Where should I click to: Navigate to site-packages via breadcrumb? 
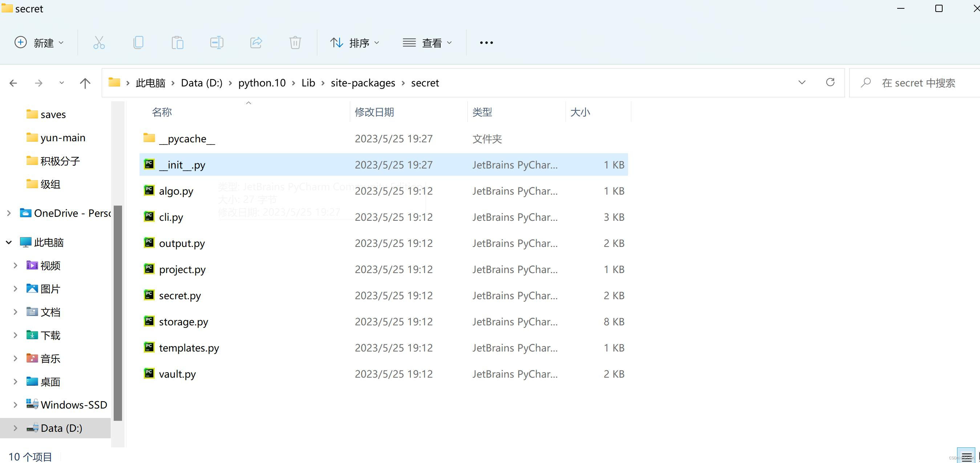363,82
